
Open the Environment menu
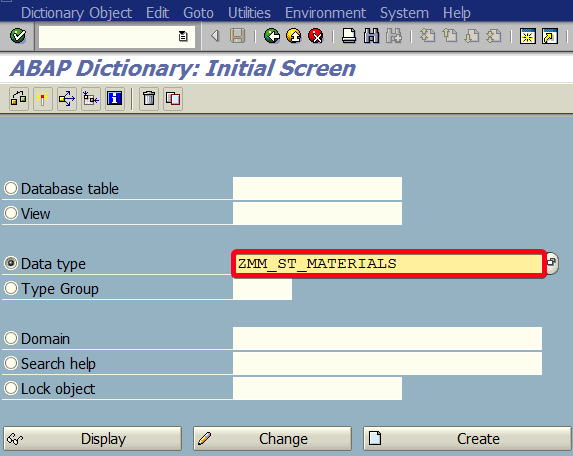(x=325, y=13)
